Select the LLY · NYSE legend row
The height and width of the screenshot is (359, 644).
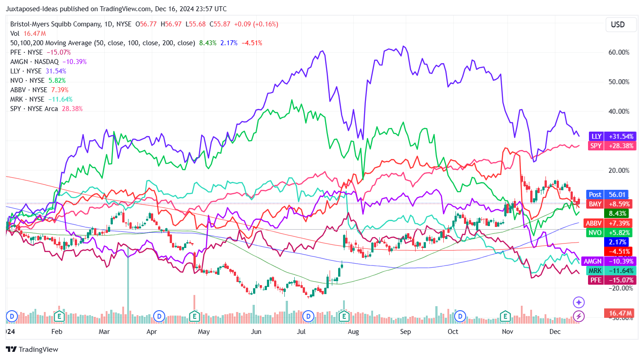[39, 71]
